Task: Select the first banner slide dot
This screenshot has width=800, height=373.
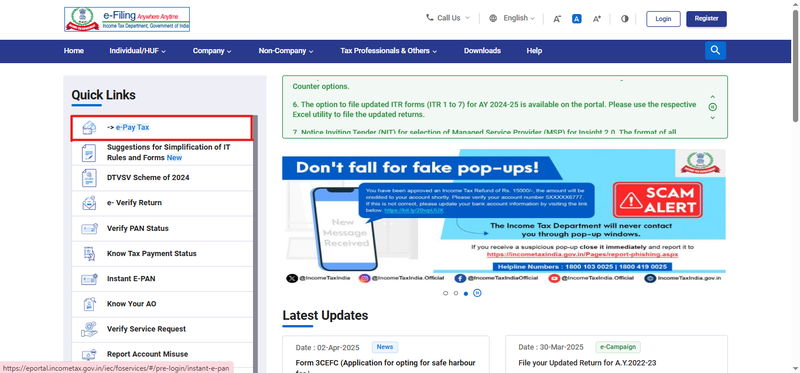Action: pyautogui.click(x=445, y=293)
